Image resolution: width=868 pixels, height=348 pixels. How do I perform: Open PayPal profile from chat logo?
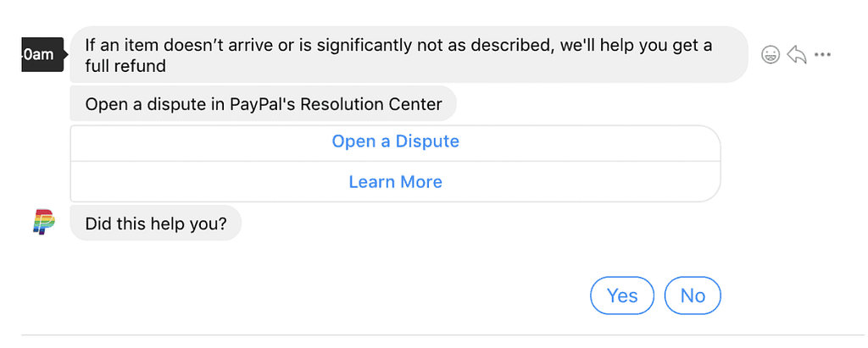pyautogui.click(x=44, y=223)
